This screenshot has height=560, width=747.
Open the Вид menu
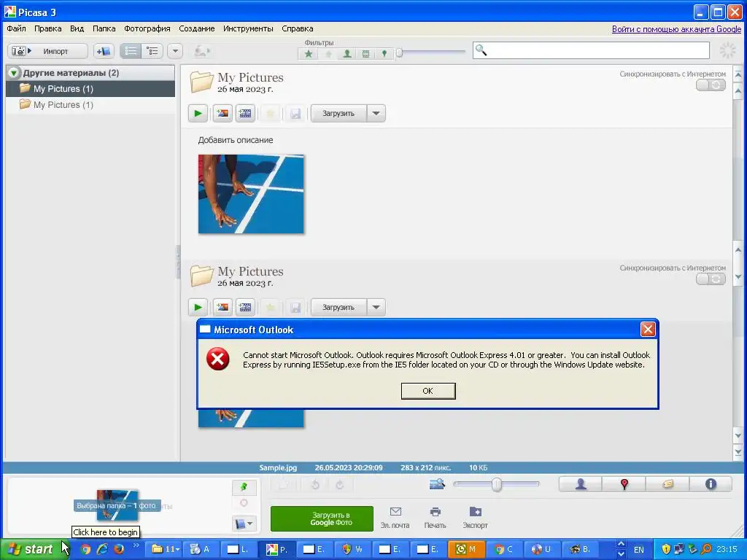pyautogui.click(x=77, y=28)
